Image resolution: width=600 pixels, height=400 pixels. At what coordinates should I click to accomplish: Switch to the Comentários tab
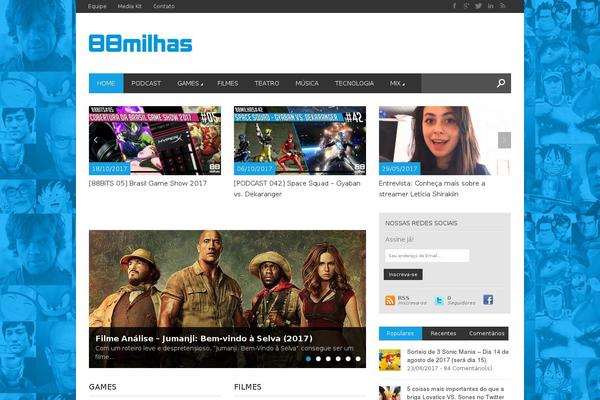(486, 333)
